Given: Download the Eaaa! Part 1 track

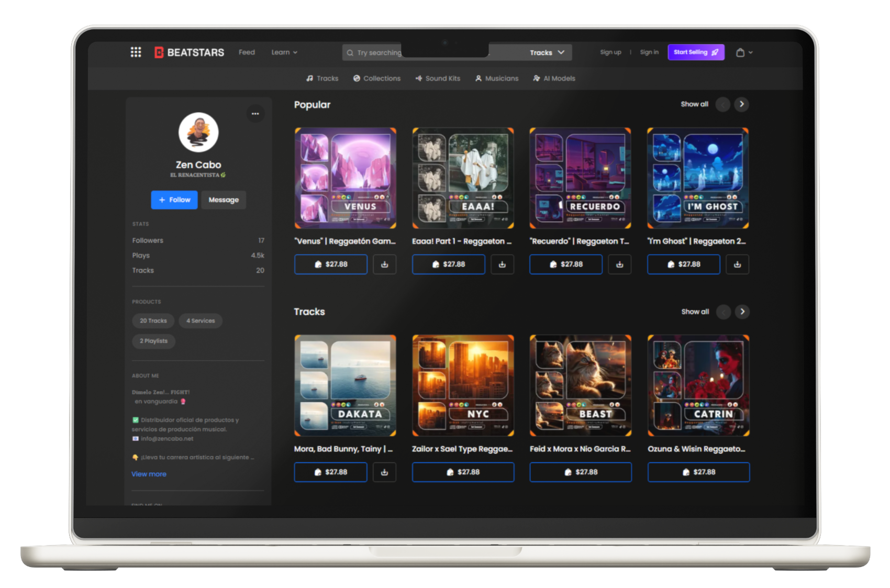Looking at the screenshot, I should pyautogui.click(x=502, y=264).
